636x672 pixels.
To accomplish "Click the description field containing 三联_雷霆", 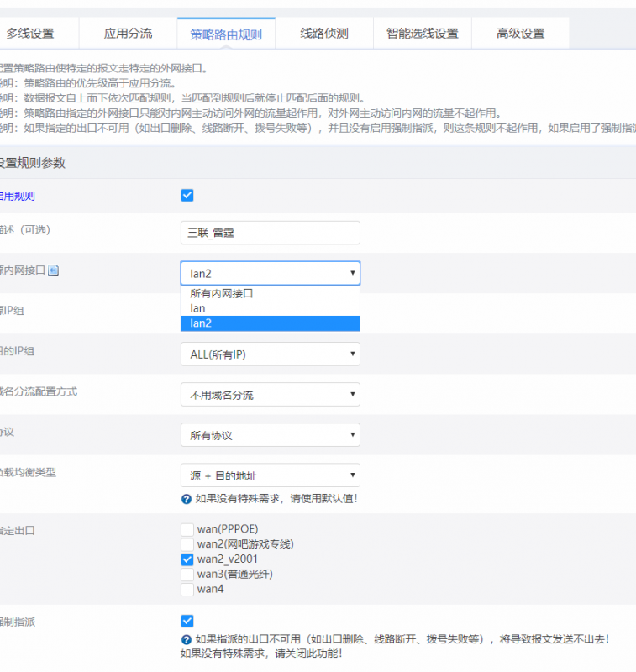I will coord(271,233).
